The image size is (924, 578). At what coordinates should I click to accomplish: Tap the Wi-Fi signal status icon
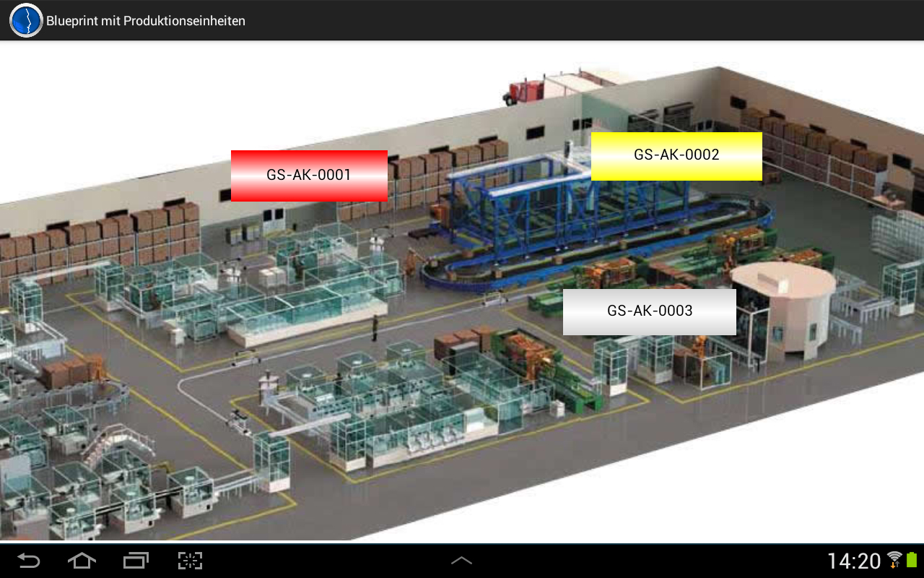pyautogui.click(x=895, y=559)
